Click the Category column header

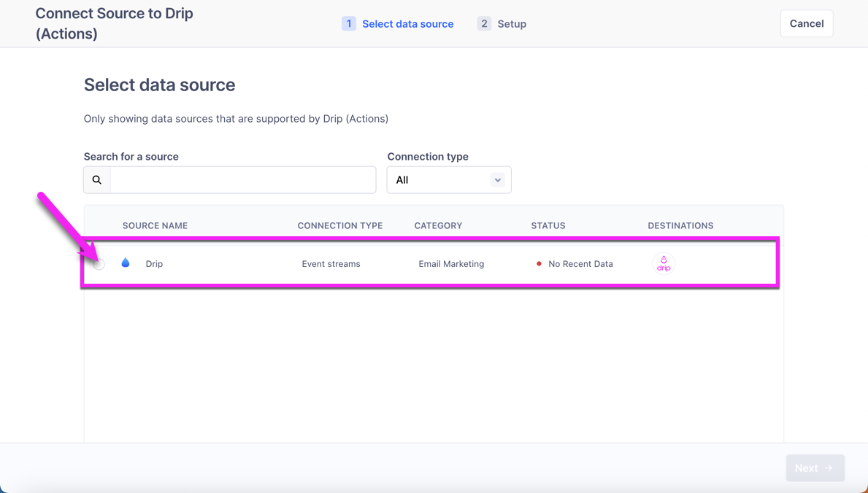(438, 226)
